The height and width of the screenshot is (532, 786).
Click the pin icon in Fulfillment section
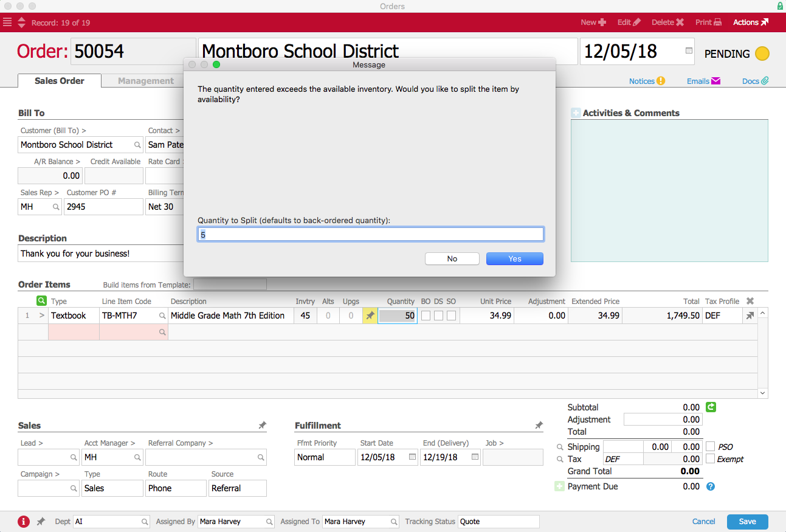[539, 426]
